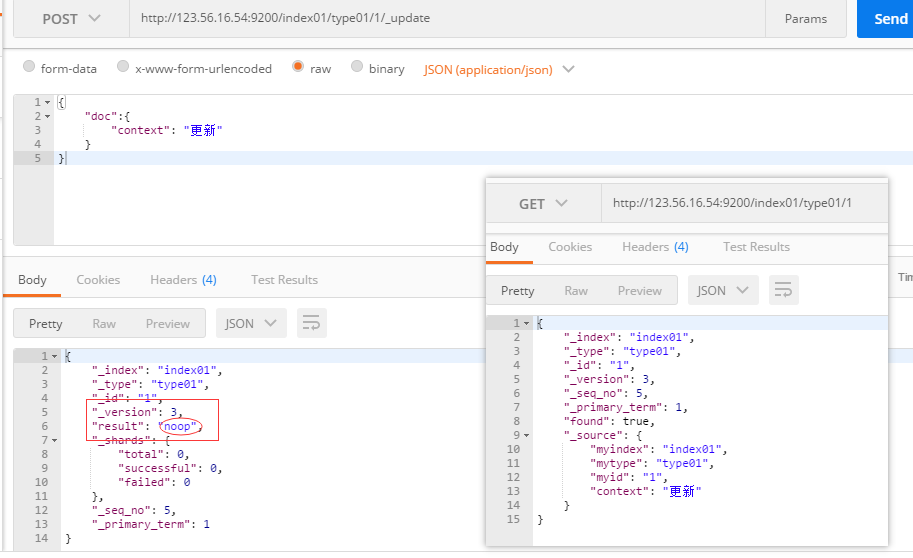The width and height of the screenshot is (913, 558).
Task: Click the GET request URL field
Action: [745, 203]
